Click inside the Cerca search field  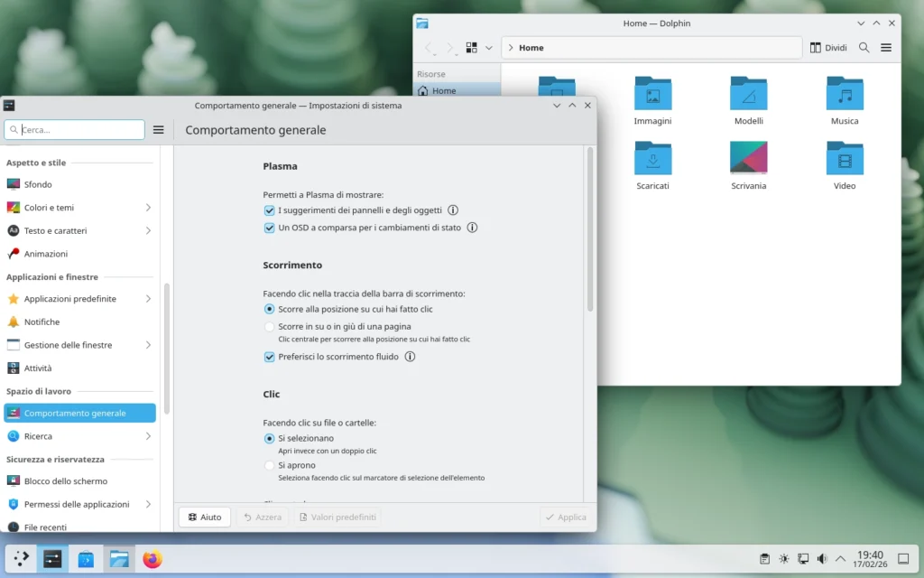[74, 129]
